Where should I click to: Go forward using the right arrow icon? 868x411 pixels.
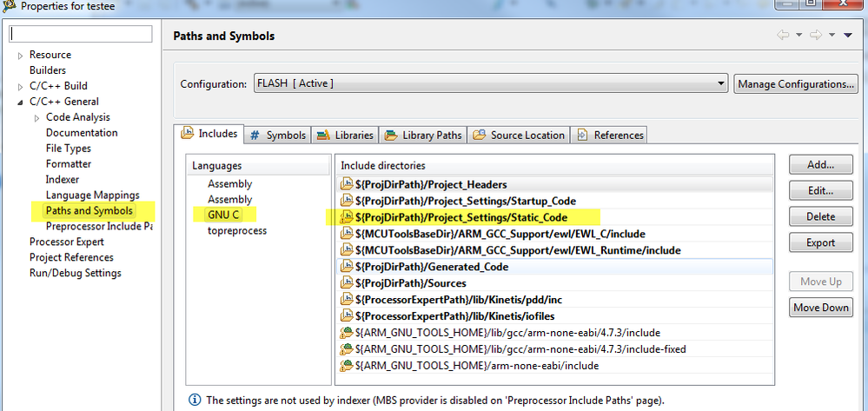click(816, 36)
